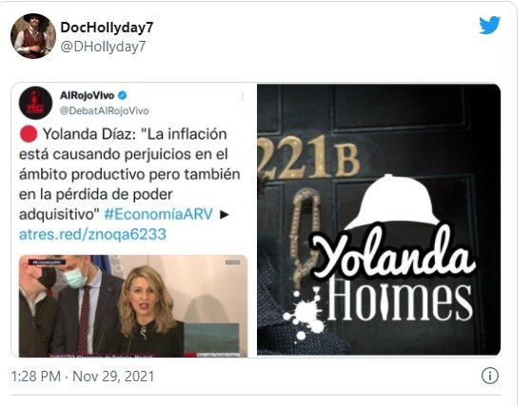Click AlRojoVivo verified blue badge
This screenshot has width=532, height=406.
(x=122, y=96)
